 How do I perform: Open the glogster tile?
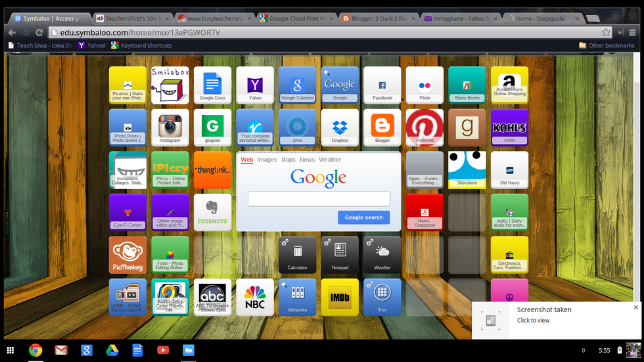tap(212, 127)
